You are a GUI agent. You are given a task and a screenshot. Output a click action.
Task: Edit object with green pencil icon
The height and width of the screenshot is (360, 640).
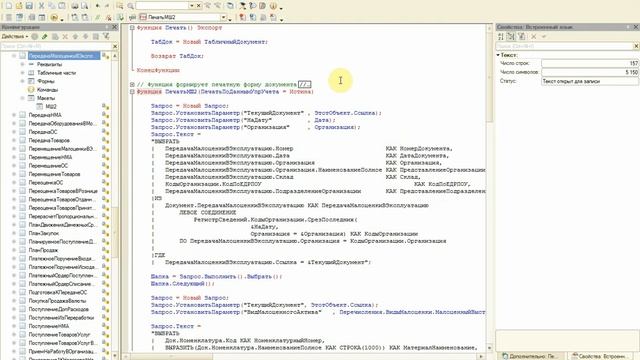44,36
